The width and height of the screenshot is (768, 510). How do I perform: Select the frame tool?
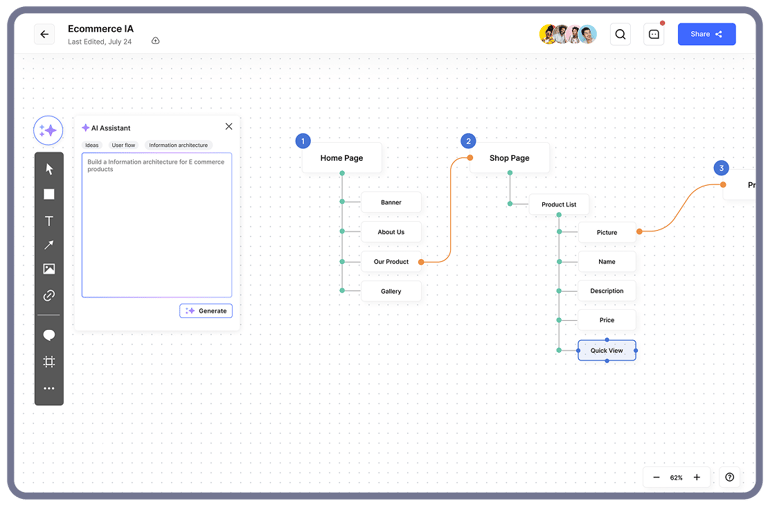coord(49,362)
